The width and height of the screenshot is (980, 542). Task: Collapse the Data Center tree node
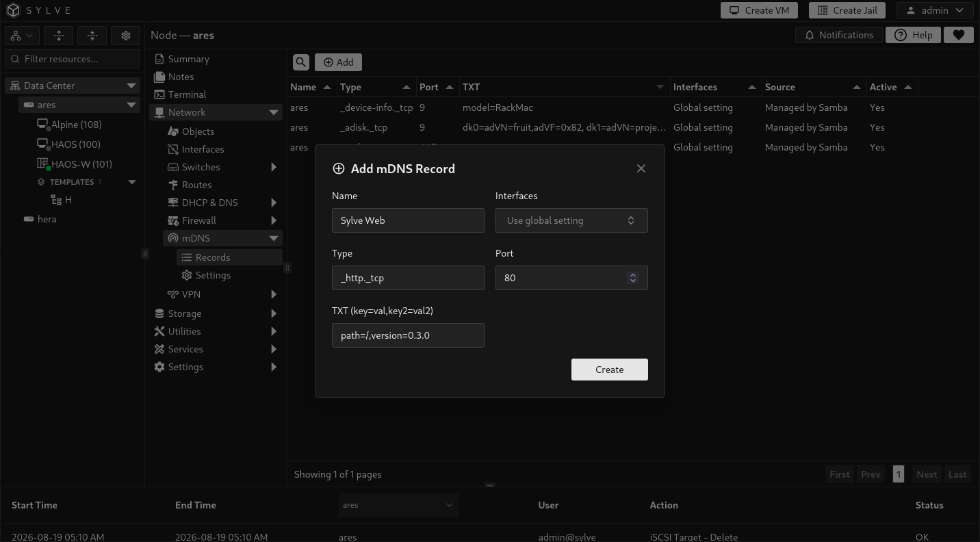(x=131, y=86)
